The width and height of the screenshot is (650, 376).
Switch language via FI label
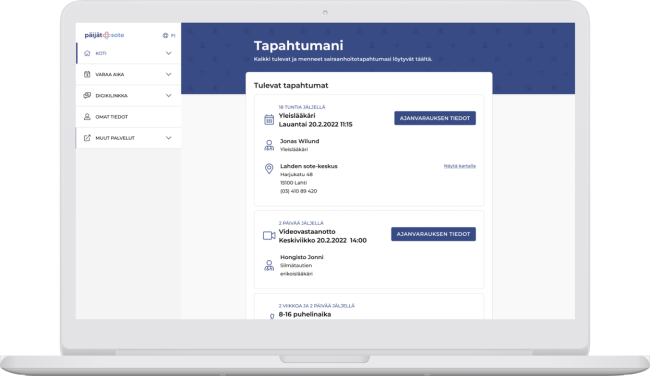point(173,36)
